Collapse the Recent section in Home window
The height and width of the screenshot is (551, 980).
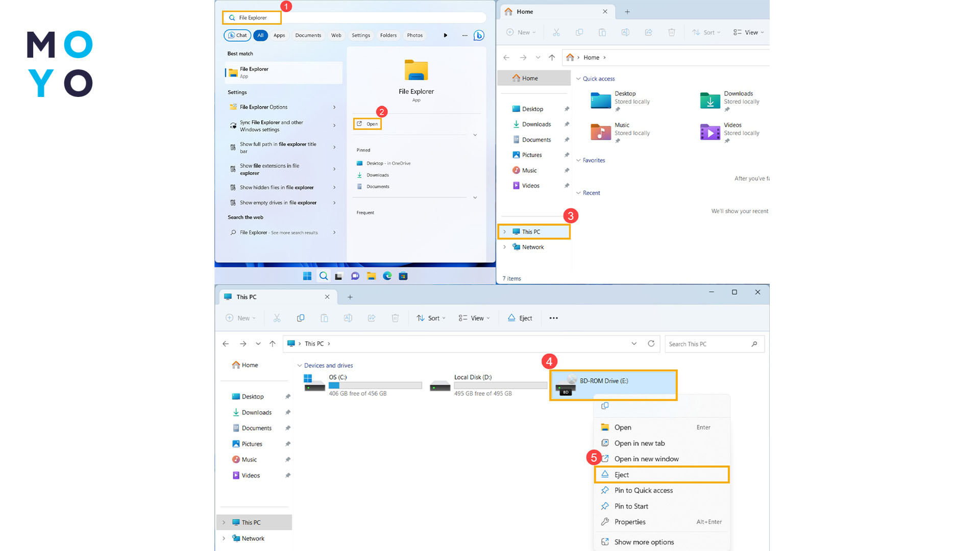tap(578, 193)
